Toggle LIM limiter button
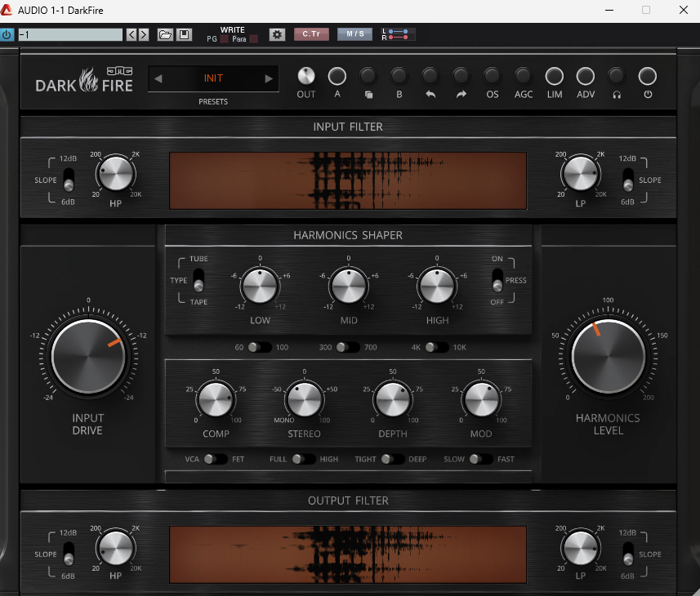The width and height of the screenshot is (700, 596). point(555,76)
